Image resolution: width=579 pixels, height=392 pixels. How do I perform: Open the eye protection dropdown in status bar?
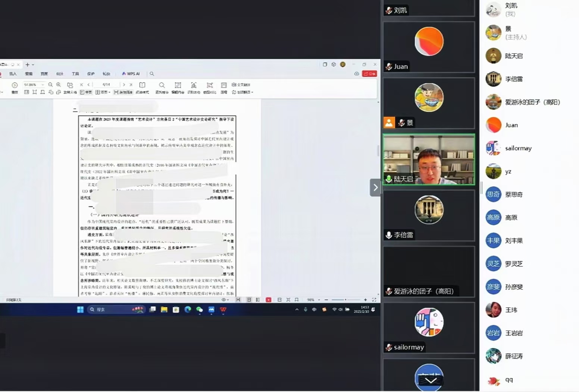pos(225,300)
